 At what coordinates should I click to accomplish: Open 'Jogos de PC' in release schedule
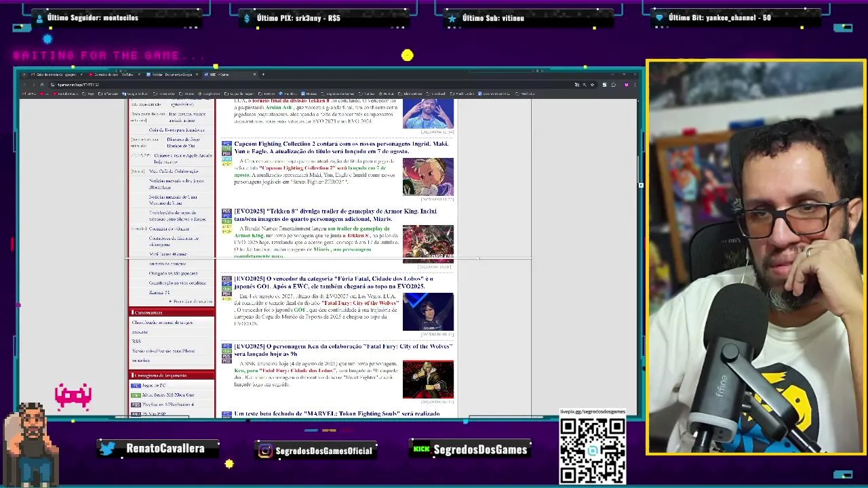coord(153,385)
